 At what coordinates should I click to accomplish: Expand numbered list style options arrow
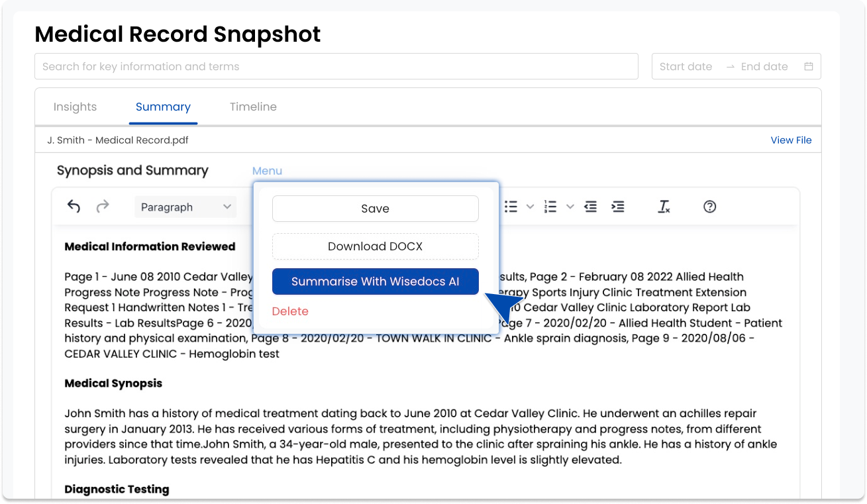coord(570,207)
